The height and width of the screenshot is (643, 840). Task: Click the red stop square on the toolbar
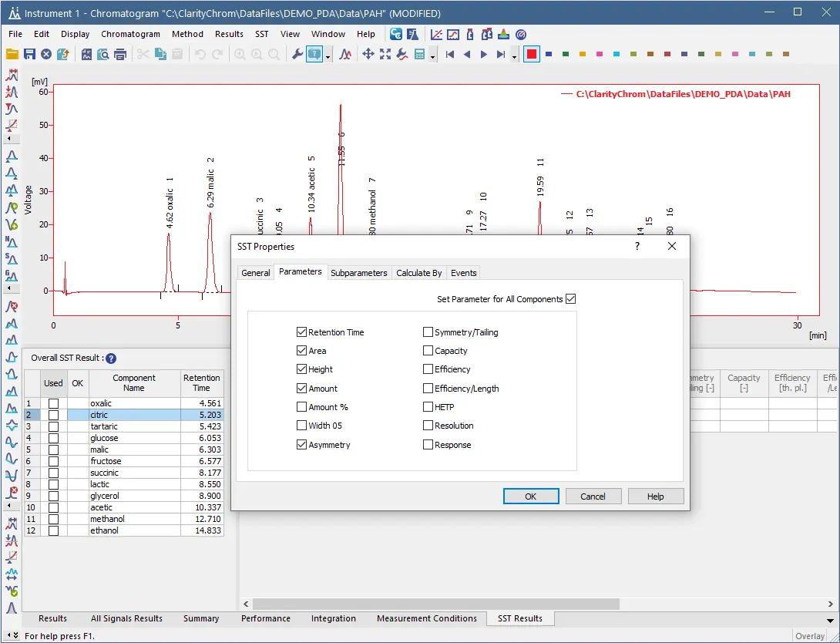[x=531, y=54]
